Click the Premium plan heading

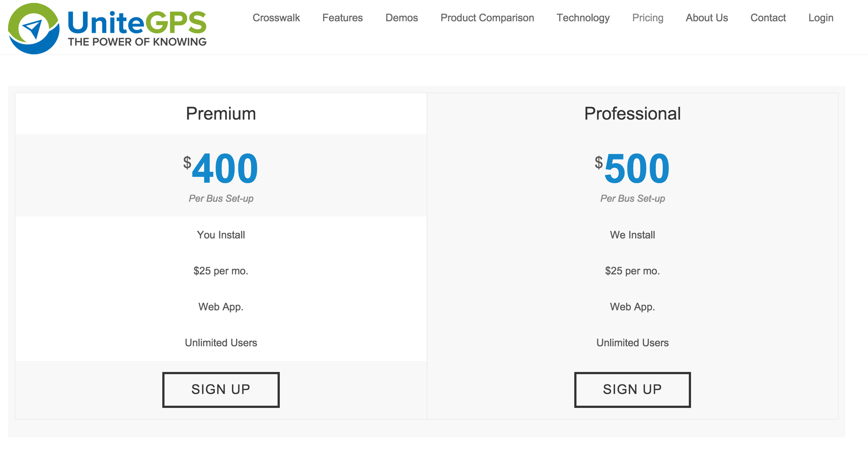pyautogui.click(x=221, y=113)
